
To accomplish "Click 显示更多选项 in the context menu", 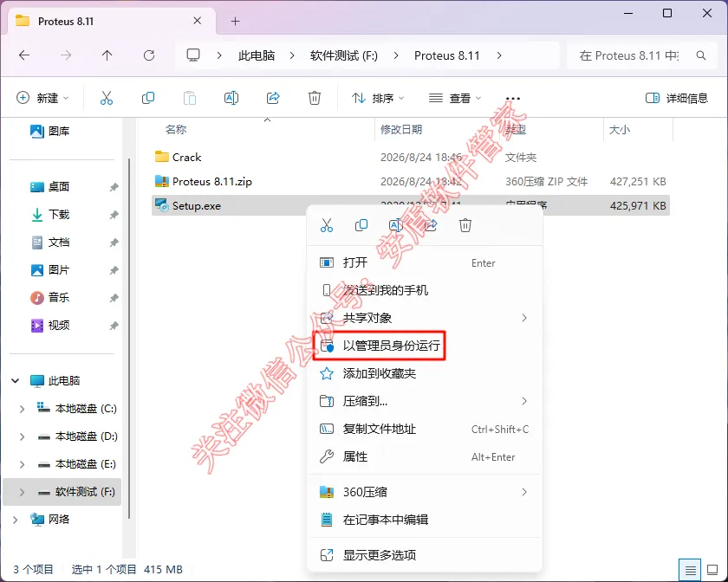I will click(x=425, y=555).
